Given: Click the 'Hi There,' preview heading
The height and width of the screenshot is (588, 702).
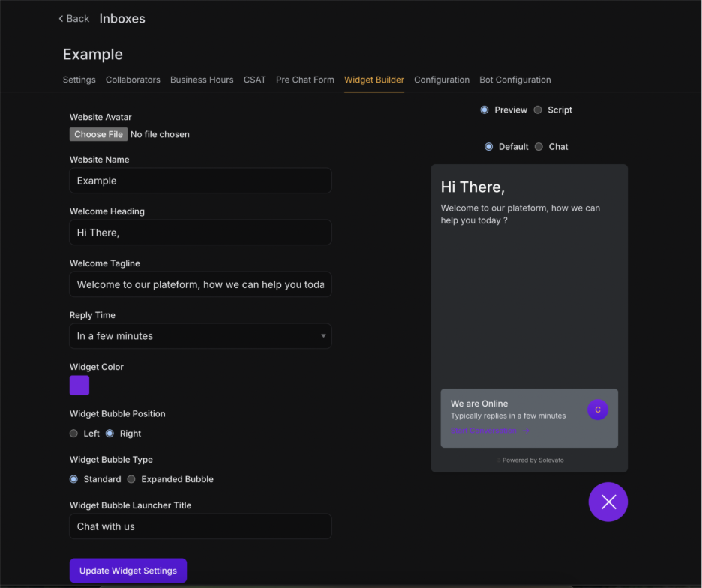Looking at the screenshot, I should (472, 187).
